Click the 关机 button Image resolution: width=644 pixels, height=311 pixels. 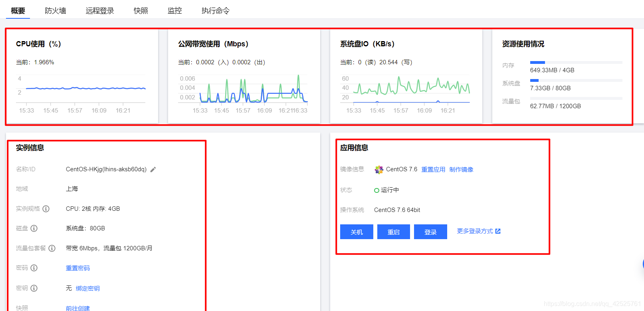[357, 232]
